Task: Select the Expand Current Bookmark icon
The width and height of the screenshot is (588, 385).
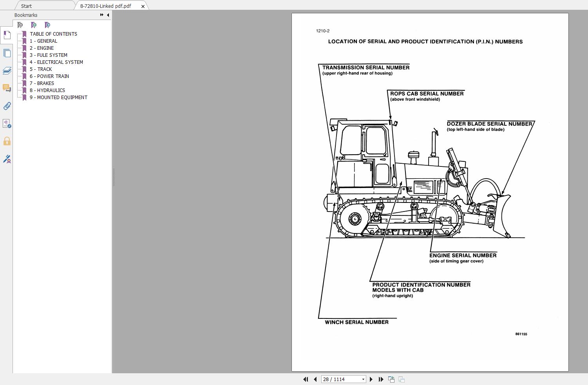Action: pos(47,25)
